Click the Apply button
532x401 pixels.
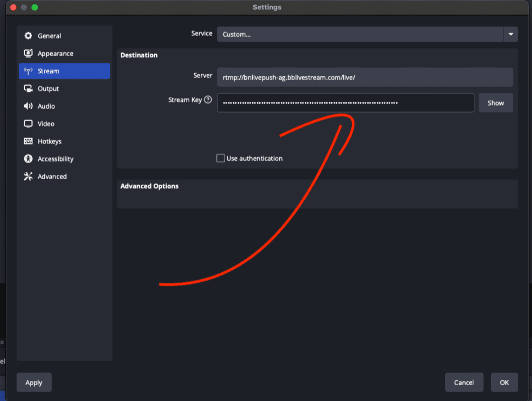pos(34,382)
